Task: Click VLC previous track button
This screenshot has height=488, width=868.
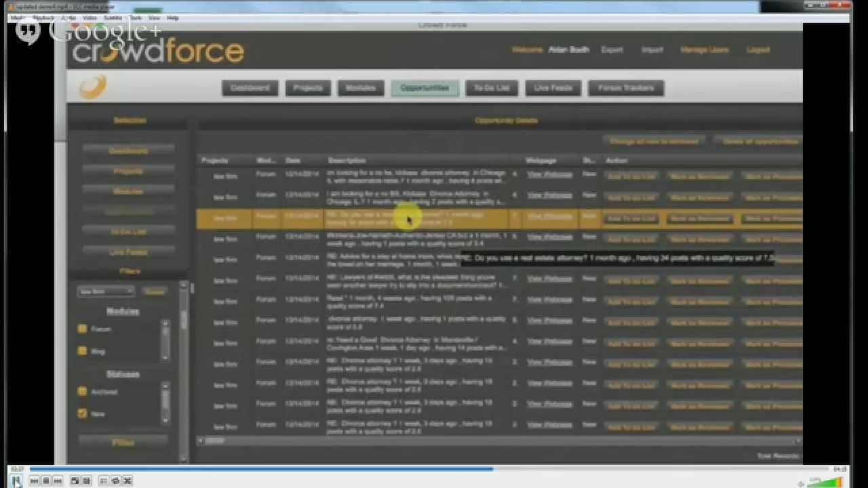Action: click(x=35, y=481)
